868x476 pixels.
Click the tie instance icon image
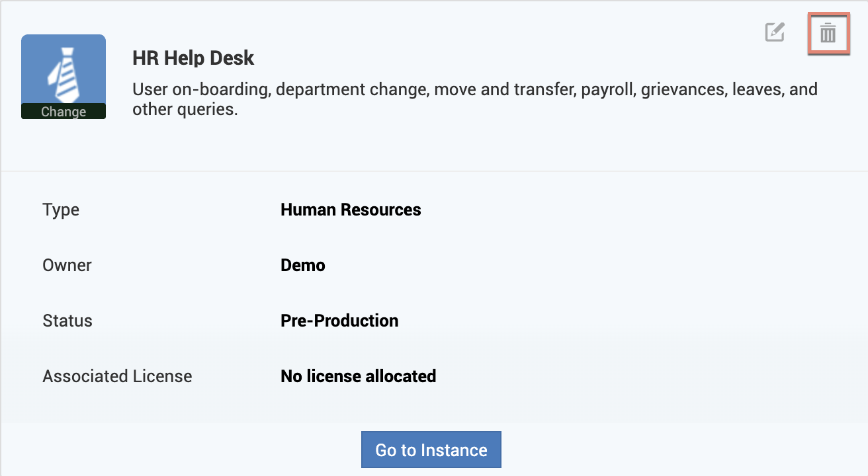pyautogui.click(x=64, y=69)
